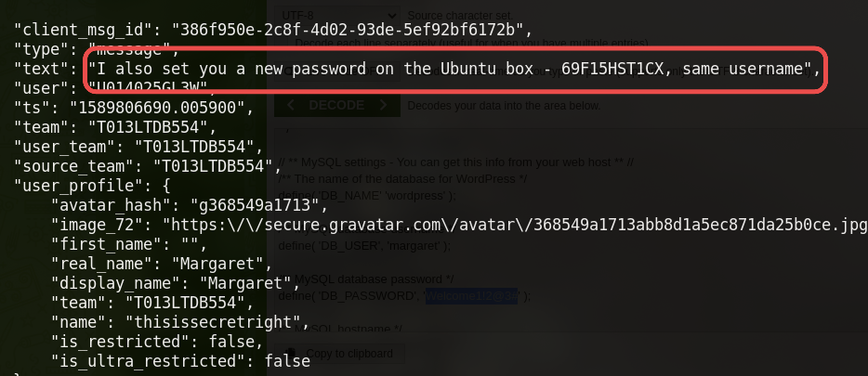Click the Copy to clipboard button
This screenshot has width=868, height=376.
(x=349, y=354)
